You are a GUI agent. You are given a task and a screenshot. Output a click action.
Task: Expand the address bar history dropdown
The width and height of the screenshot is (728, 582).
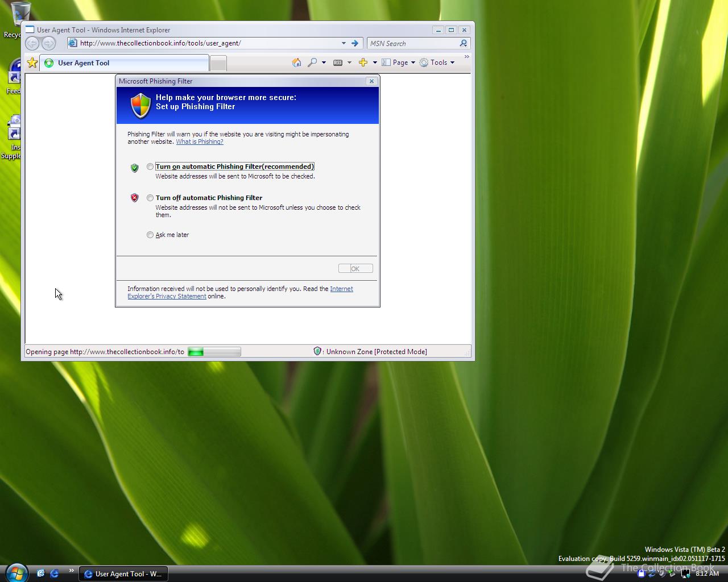click(344, 43)
